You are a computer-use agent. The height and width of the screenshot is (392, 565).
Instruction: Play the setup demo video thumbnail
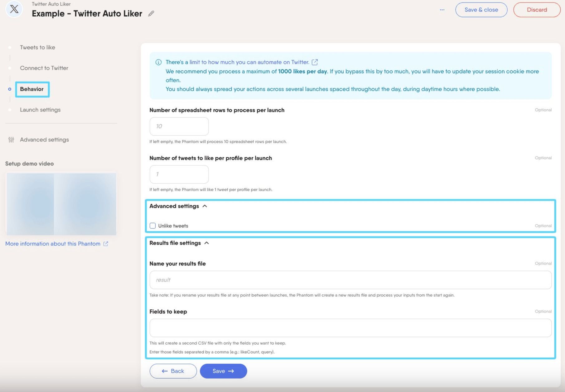pos(61,204)
